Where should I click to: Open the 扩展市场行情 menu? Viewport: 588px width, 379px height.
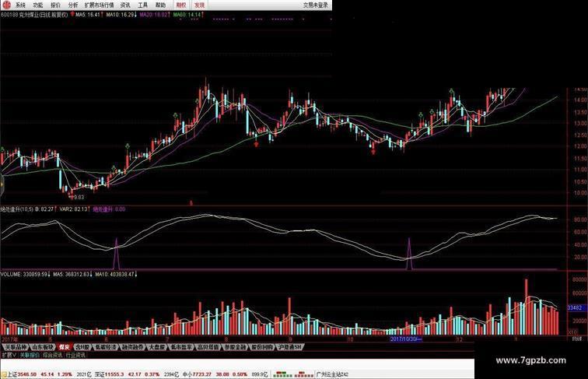[99, 5]
